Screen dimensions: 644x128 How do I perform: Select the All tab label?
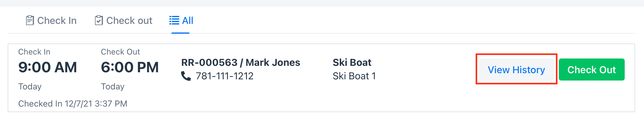188,21
